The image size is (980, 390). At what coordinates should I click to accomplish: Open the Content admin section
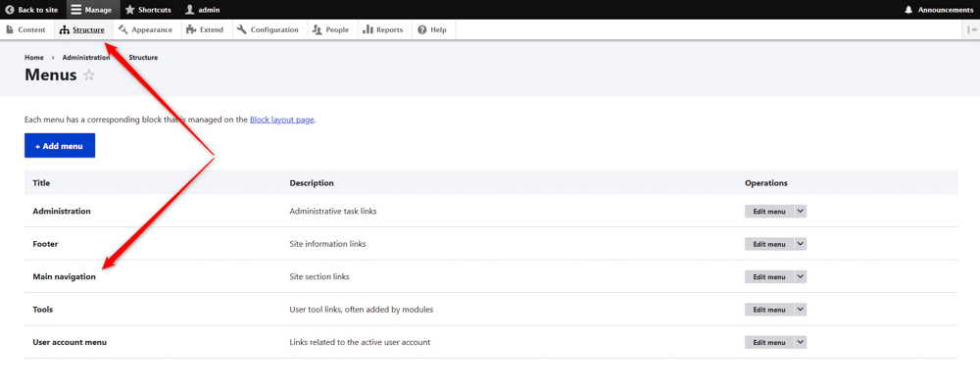(25, 29)
